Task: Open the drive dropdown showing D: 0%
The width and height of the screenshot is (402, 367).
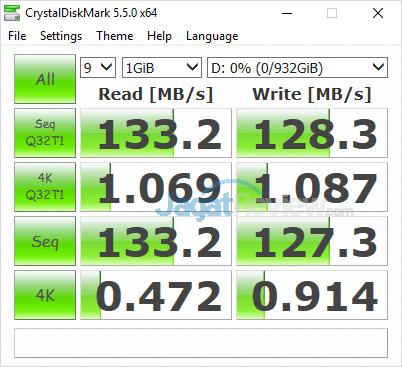Action: [297, 68]
